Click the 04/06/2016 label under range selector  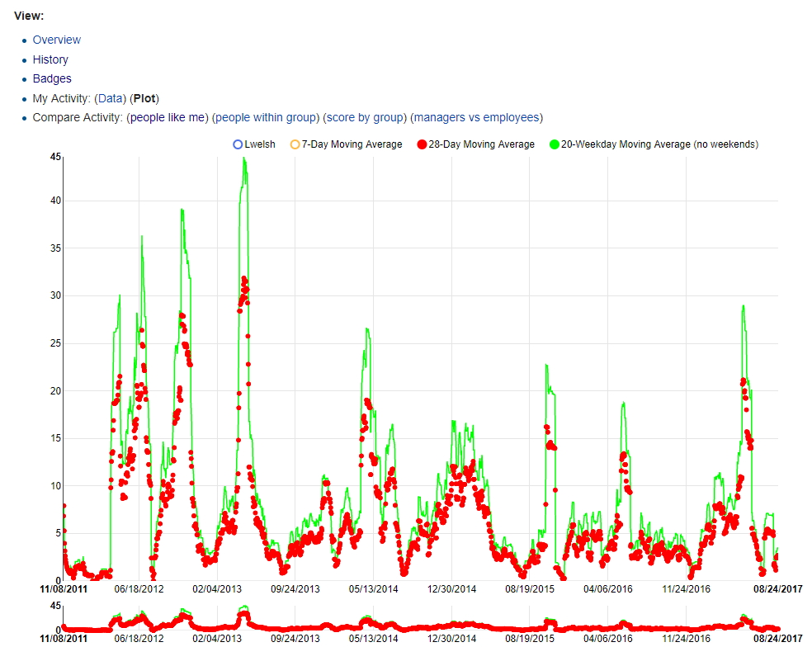608,638
